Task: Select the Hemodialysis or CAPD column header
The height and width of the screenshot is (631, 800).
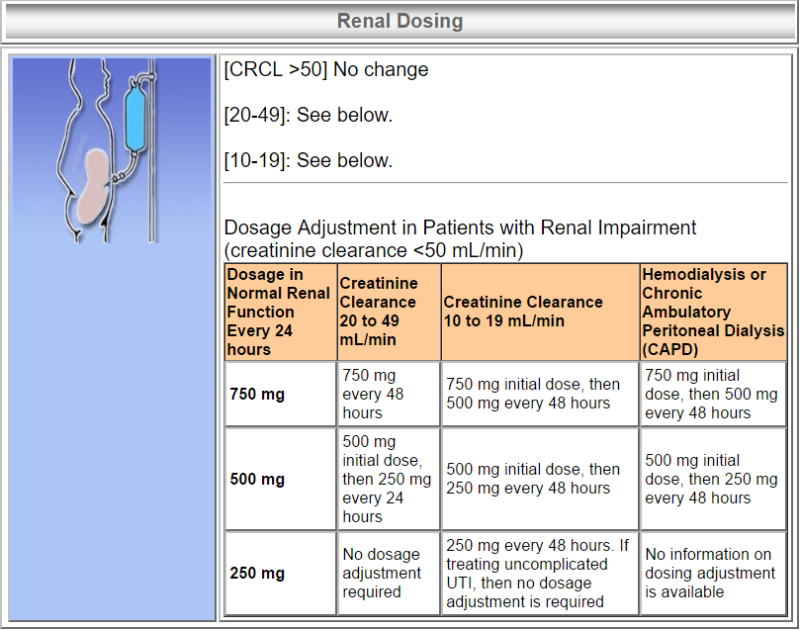Action: pos(711,310)
